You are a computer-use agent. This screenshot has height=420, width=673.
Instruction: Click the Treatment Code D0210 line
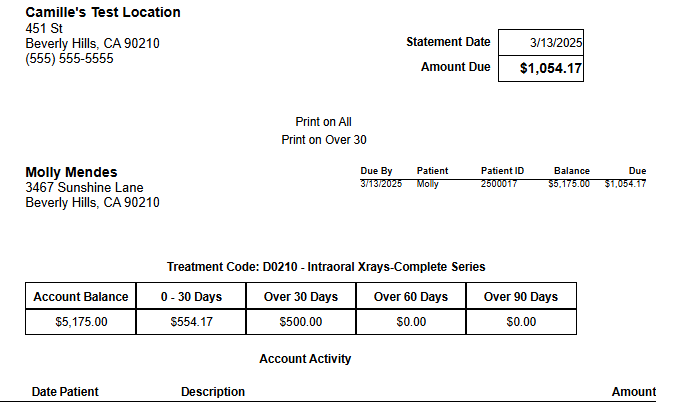(x=326, y=267)
